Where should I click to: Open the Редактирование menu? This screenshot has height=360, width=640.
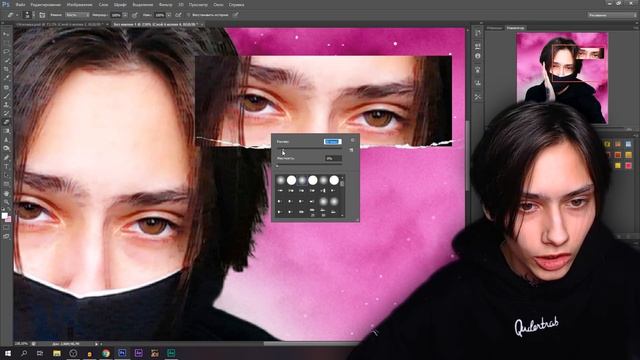[x=46, y=4]
